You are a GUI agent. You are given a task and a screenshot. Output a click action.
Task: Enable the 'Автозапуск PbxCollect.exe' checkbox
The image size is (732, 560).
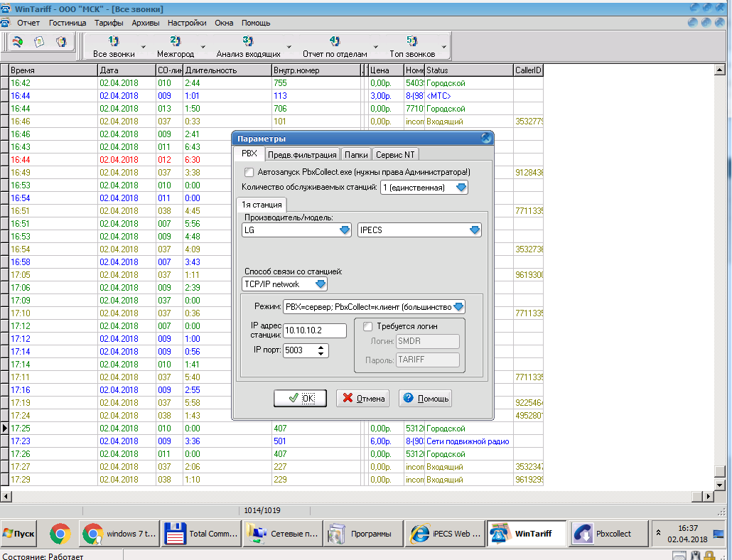point(249,172)
